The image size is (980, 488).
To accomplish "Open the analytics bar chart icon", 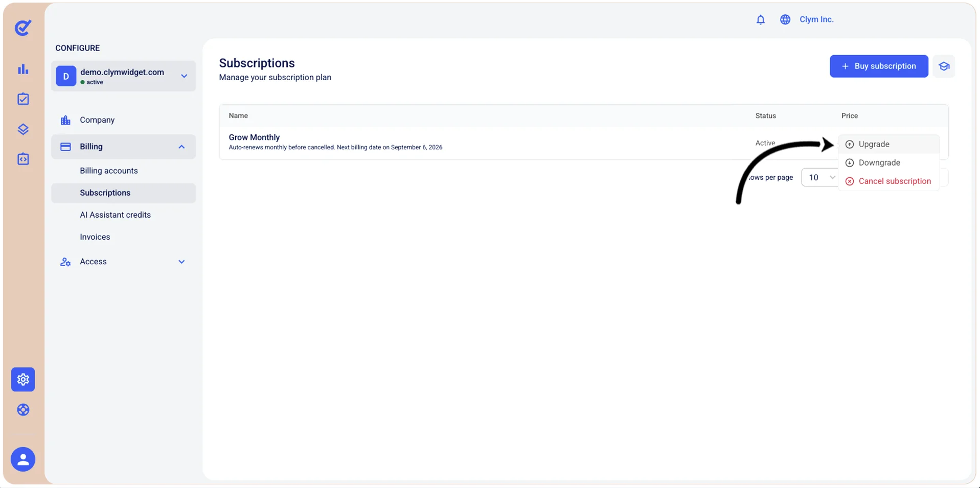I will (23, 69).
